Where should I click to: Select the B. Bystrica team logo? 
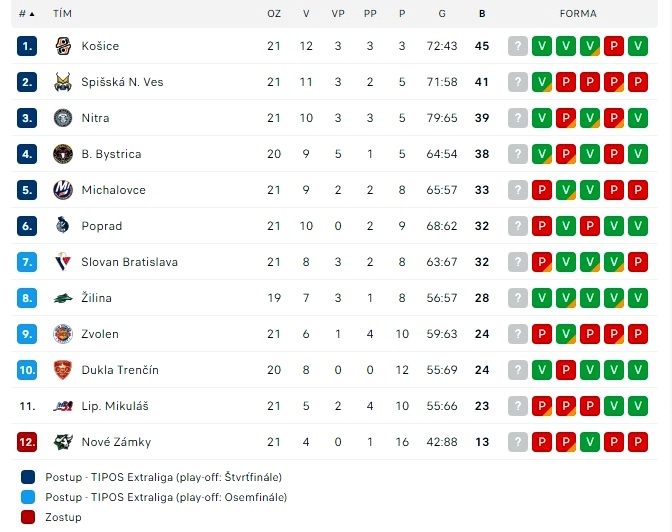tap(63, 154)
